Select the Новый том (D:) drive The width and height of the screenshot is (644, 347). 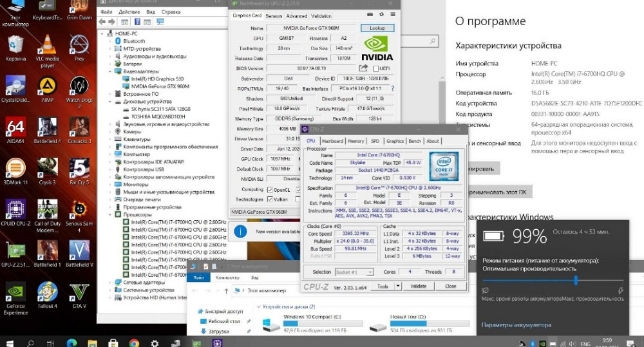point(420,324)
